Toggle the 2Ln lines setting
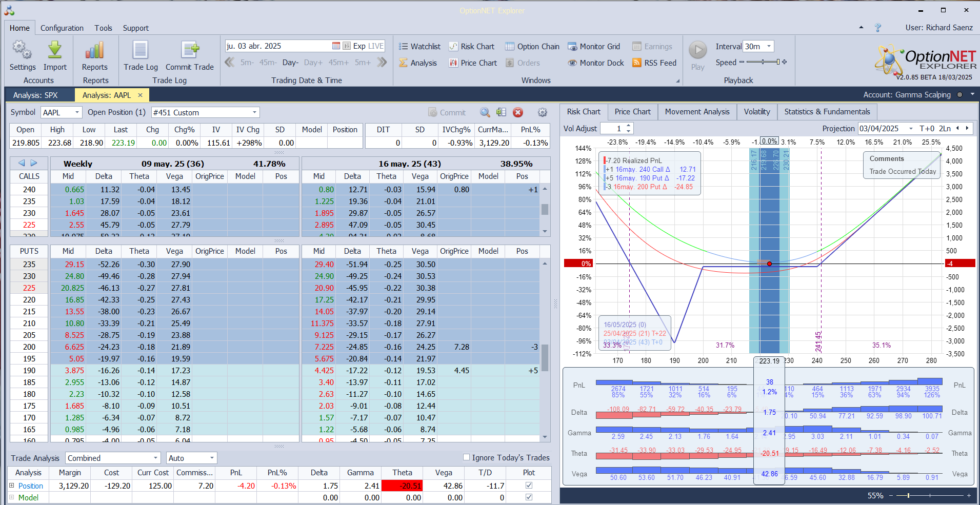The height and width of the screenshot is (505, 980). coord(945,129)
